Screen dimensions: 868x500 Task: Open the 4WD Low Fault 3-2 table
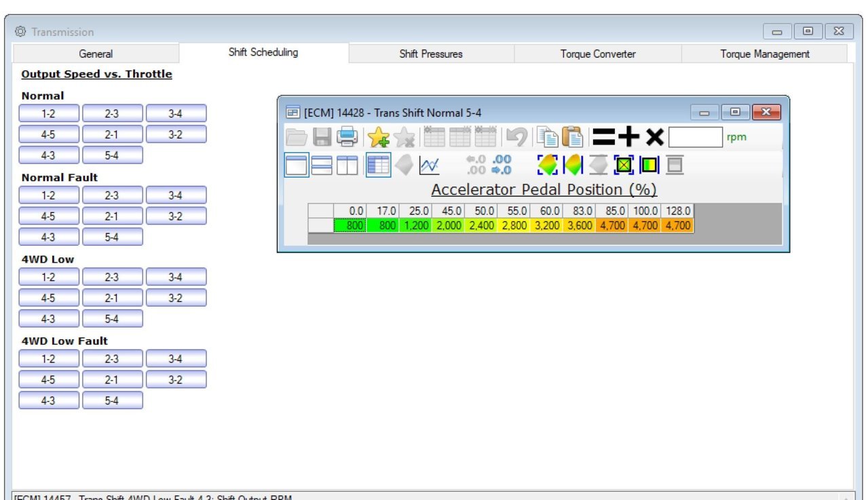click(176, 380)
